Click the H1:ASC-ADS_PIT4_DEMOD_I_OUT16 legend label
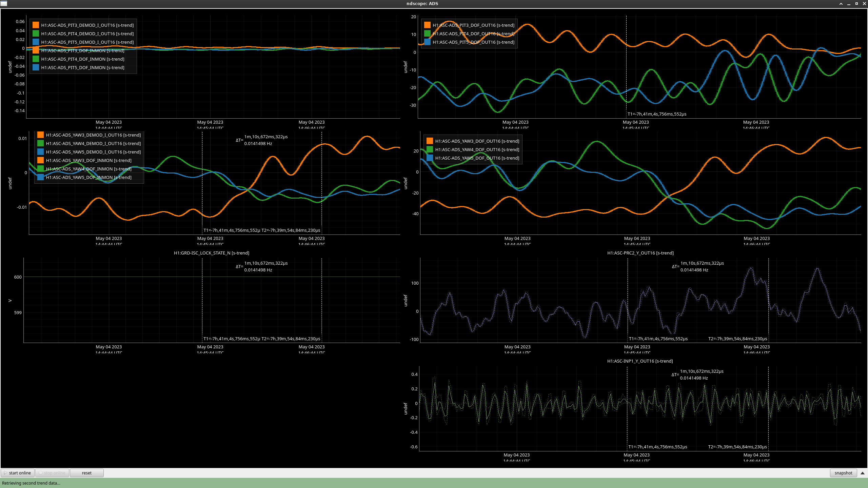 87,34
